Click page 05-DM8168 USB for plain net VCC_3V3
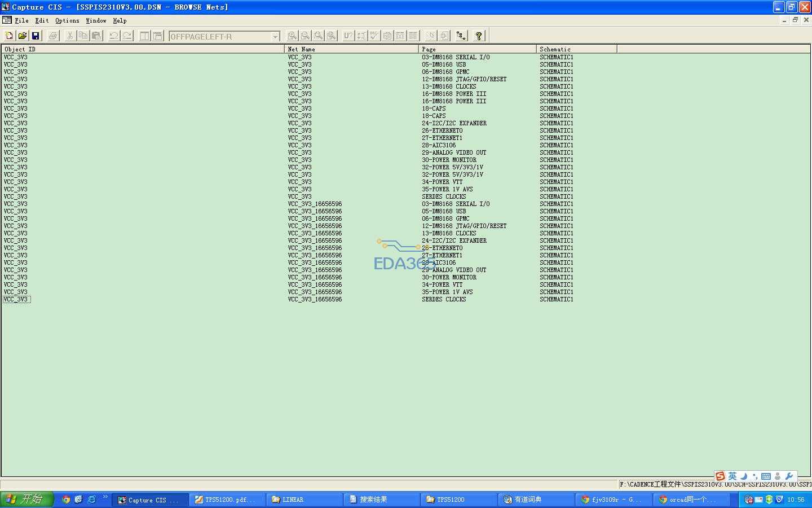Viewport: 812px width, 508px height. pos(444,64)
